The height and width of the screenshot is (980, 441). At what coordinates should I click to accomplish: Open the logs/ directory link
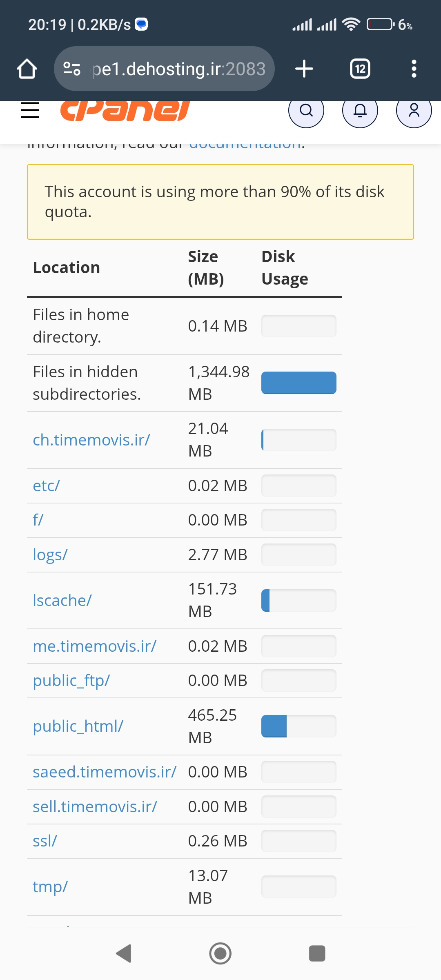coord(50,555)
